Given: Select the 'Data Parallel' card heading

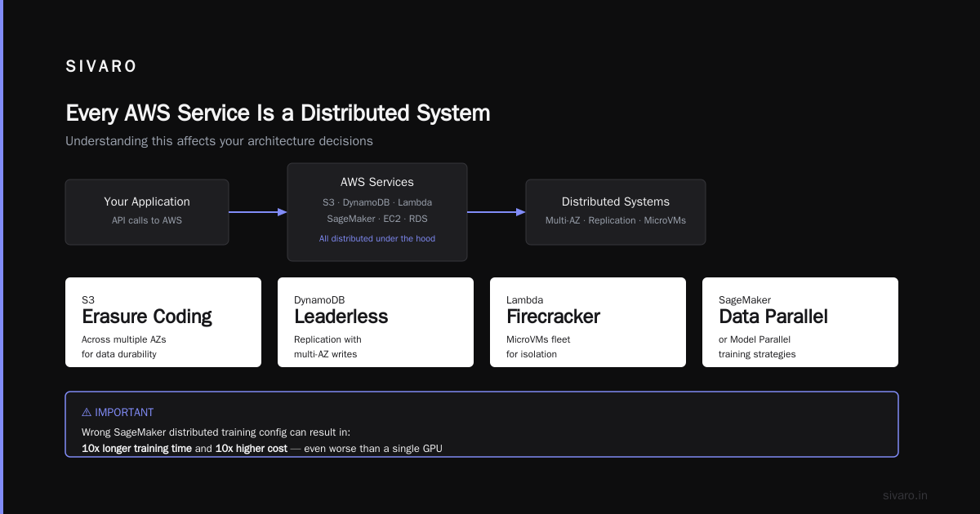Looking at the screenshot, I should 773,317.
